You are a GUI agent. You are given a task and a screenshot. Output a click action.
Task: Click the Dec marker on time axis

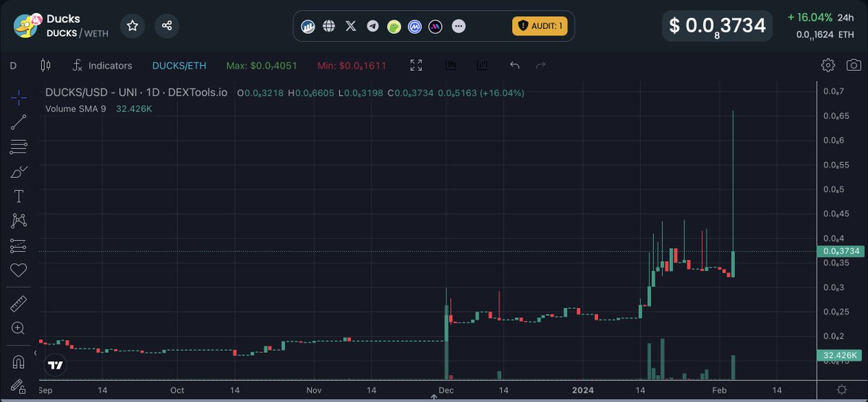pyautogui.click(x=446, y=390)
